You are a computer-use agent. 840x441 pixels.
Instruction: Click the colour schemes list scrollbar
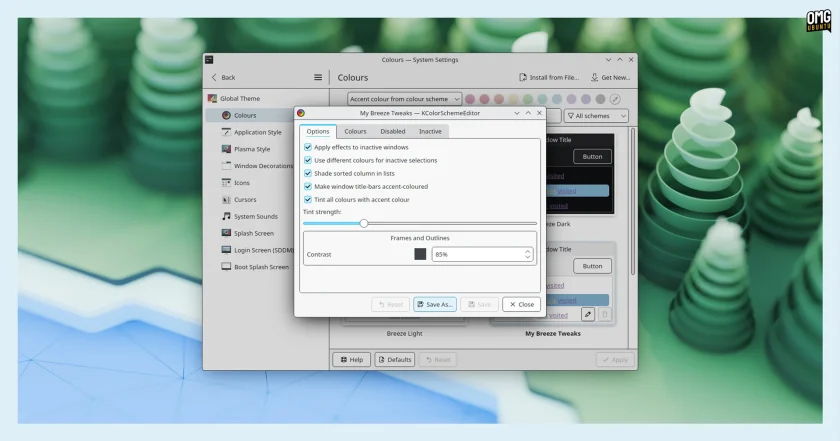633,201
